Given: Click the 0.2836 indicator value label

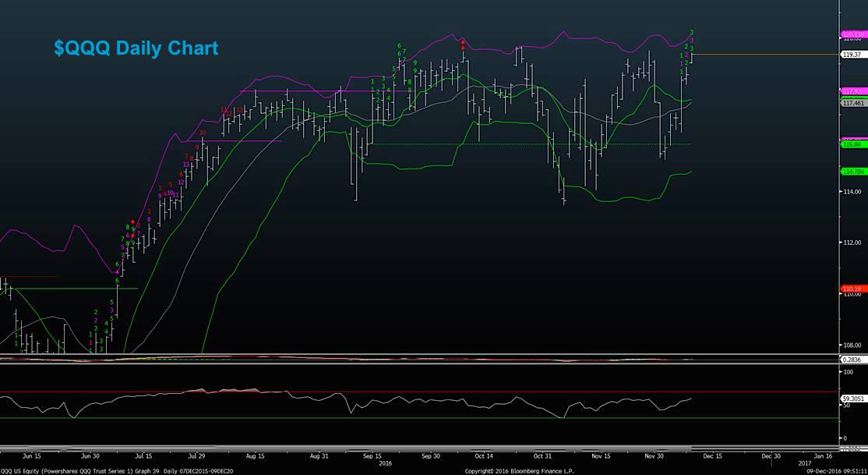Looking at the screenshot, I should 852,359.
